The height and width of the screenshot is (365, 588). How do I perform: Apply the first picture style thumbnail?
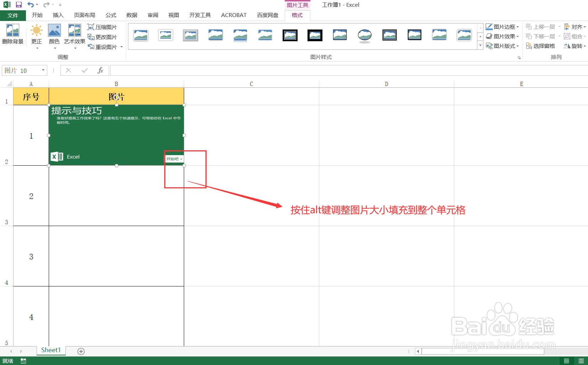click(141, 35)
